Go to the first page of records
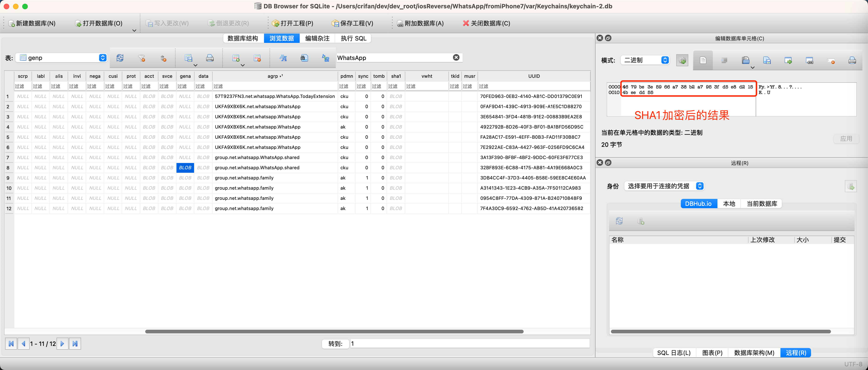Viewport: 868px width, 370px height. pos(11,343)
